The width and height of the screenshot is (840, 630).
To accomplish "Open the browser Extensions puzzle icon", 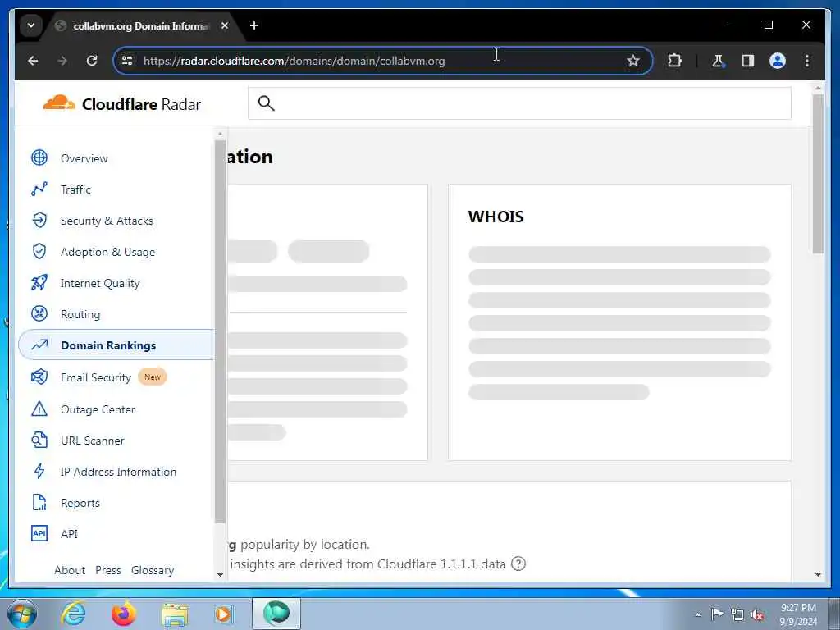I will click(674, 61).
